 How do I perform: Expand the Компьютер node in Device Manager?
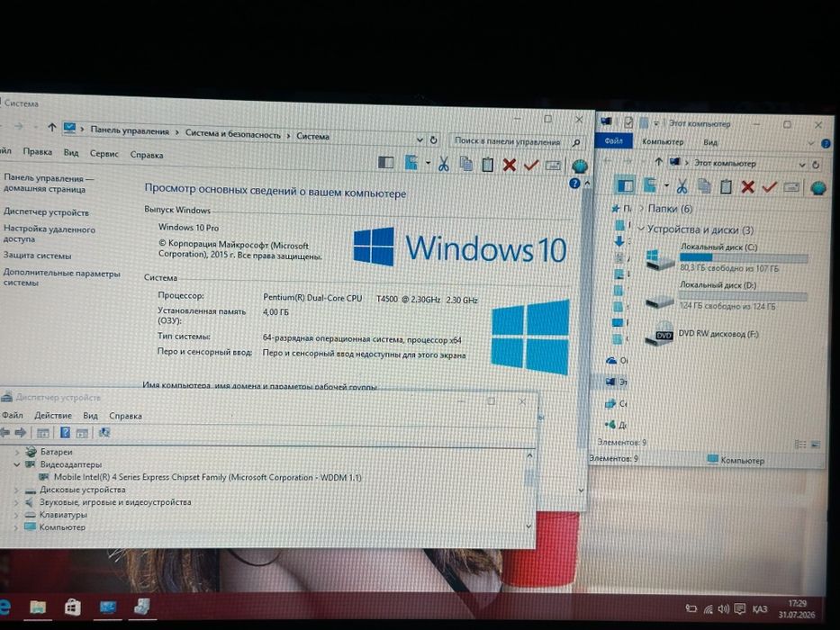coord(16,527)
